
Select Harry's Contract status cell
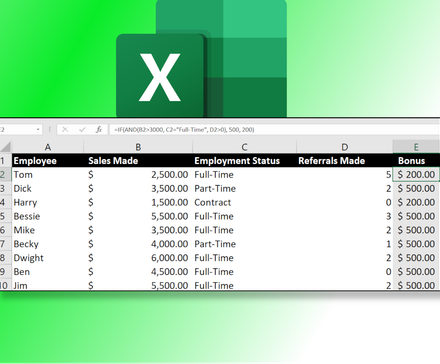244,202
